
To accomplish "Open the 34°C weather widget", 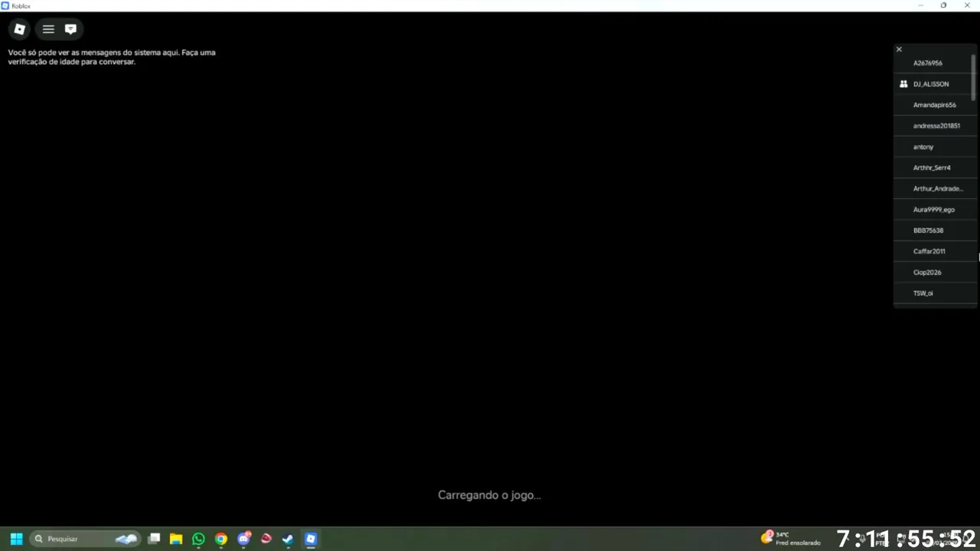I will point(790,538).
